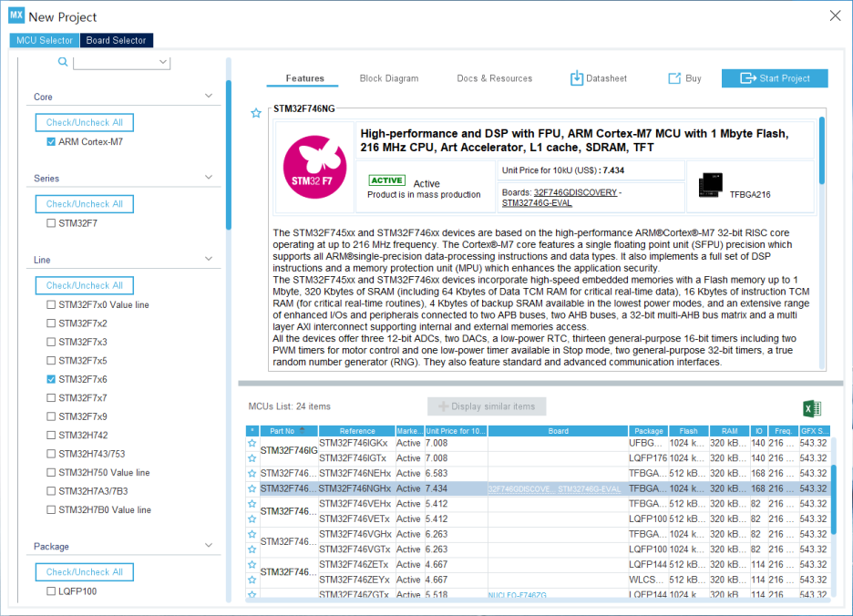Switch to the Board Selector tab
Screen dimensions: 853x616
click(x=117, y=40)
